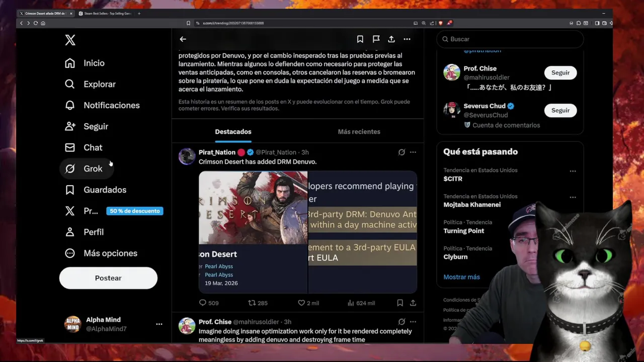Screen dimensions: 644x362
Task: Repost Pirat_Nation's post showing 285
Action: tap(258, 303)
